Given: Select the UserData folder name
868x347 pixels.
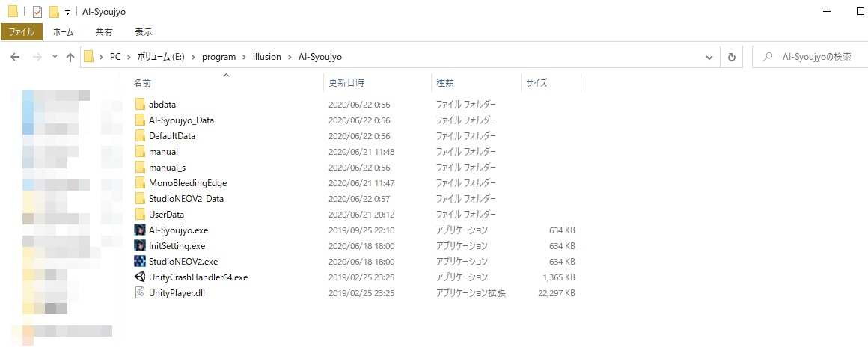Looking at the screenshot, I should pos(166,214).
